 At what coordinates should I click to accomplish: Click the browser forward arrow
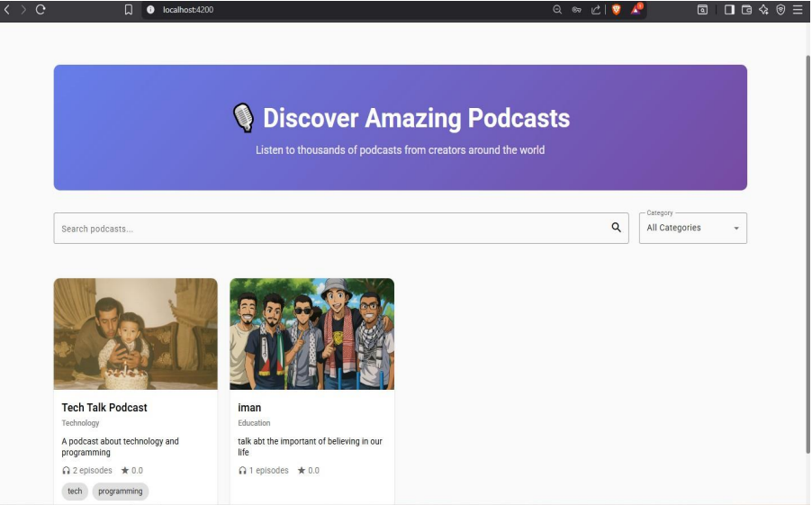point(23,9)
